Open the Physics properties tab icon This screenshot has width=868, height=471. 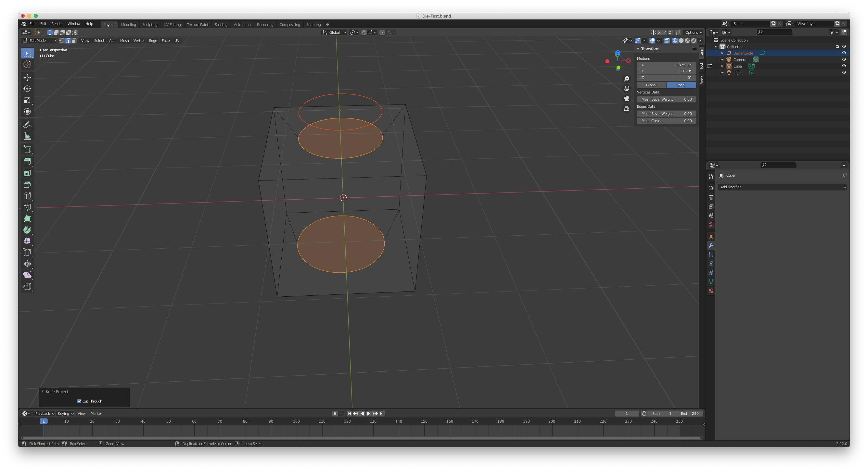point(711,264)
